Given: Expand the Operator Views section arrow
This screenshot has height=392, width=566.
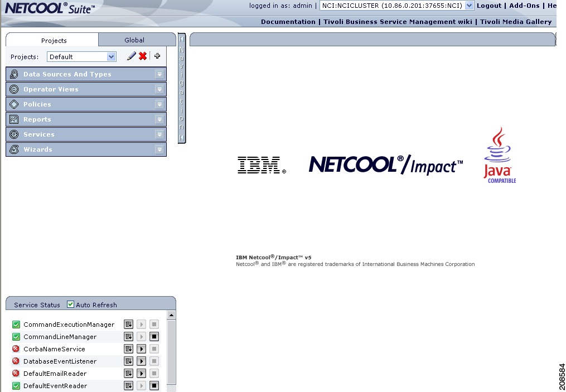Looking at the screenshot, I should click(x=159, y=89).
